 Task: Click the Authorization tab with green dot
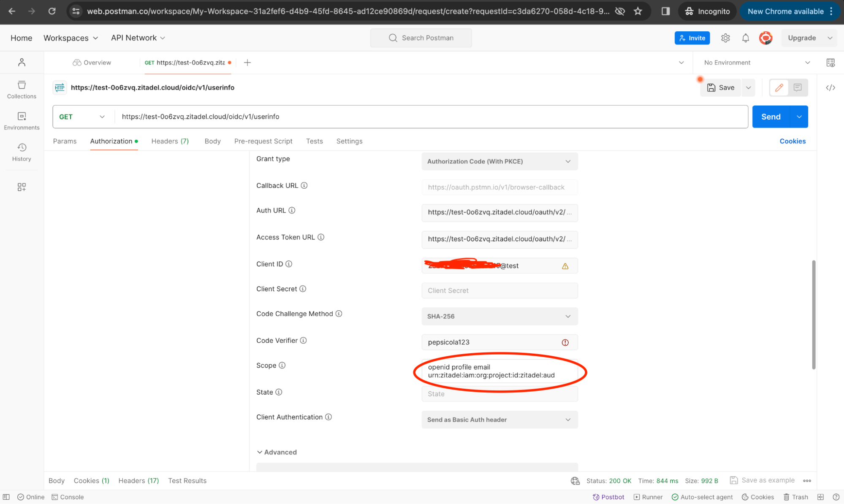tap(110, 141)
